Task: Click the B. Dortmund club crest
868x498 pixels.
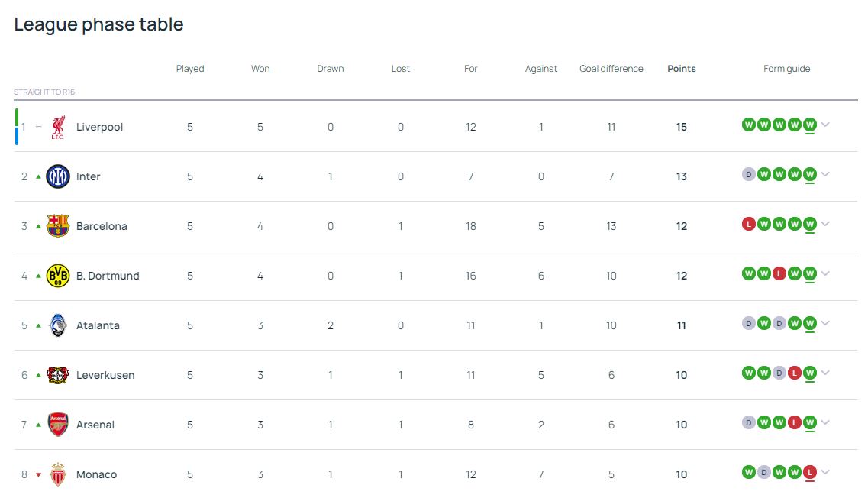Action: [x=58, y=276]
